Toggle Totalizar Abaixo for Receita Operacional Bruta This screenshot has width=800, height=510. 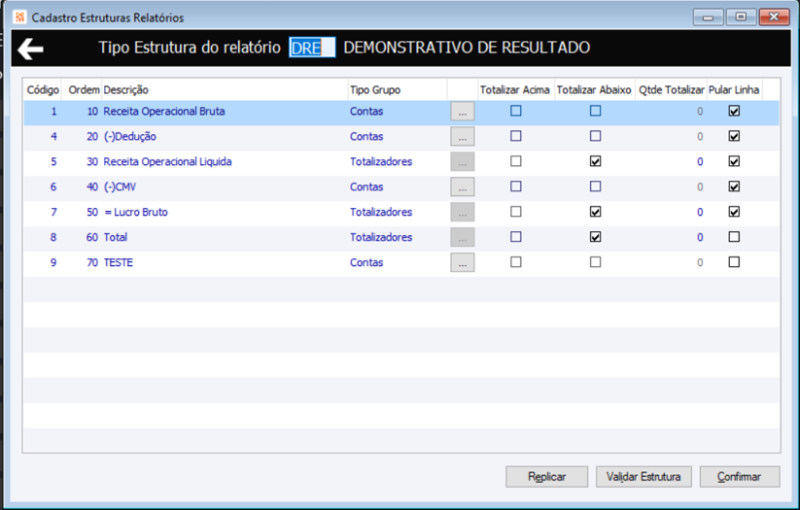pyautogui.click(x=595, y=111)
